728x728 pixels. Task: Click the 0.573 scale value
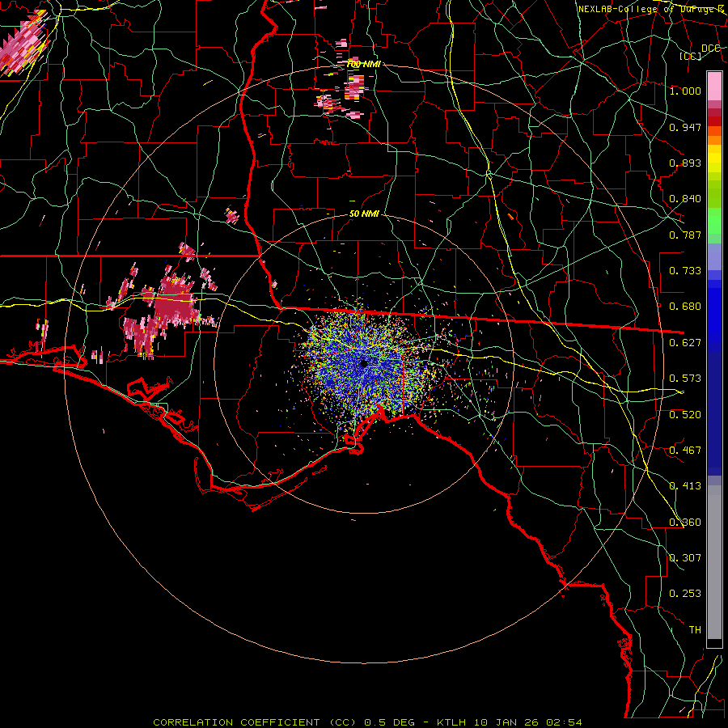685,379
